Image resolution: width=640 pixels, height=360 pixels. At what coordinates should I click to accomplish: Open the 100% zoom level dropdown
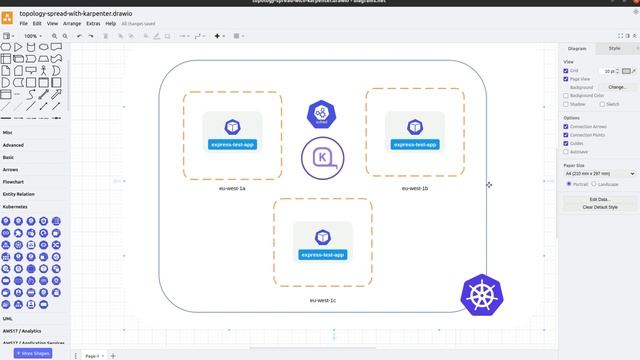tap(32, 36)
